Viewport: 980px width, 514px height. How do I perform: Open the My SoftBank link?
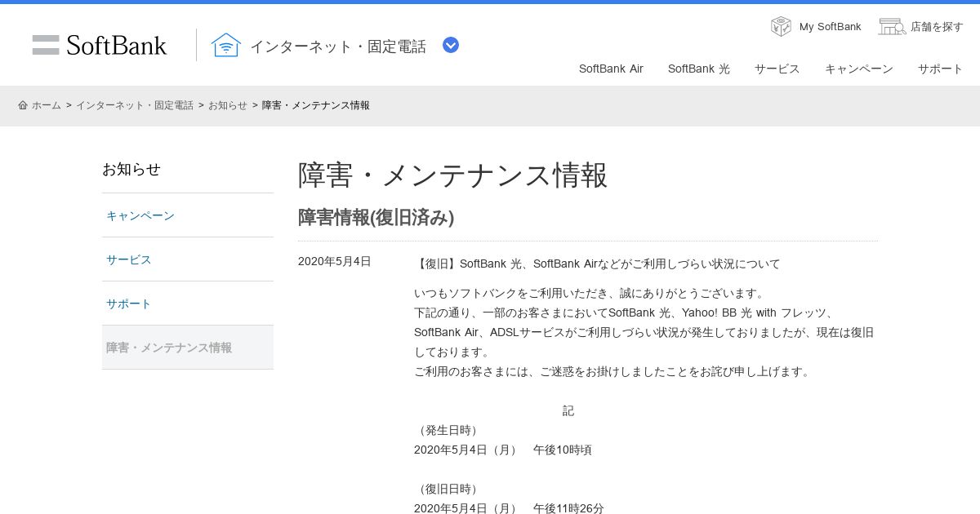pyautogui.click(x=830, y=27)
